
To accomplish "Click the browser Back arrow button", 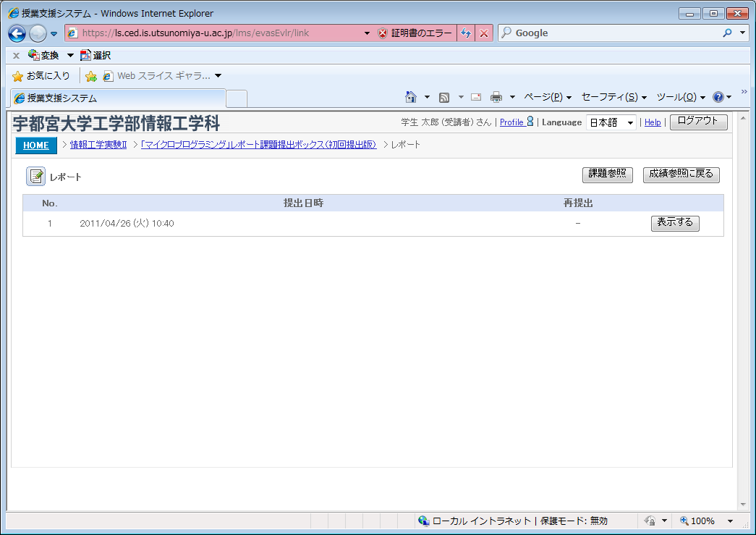I will pyautogui.click(x=17, y=33).
